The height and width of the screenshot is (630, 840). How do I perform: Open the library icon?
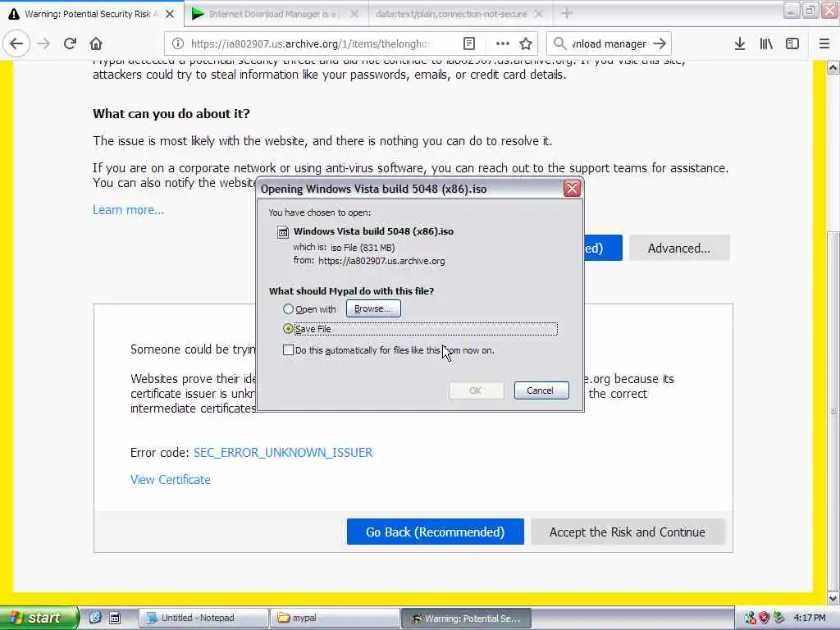point(766,43)
